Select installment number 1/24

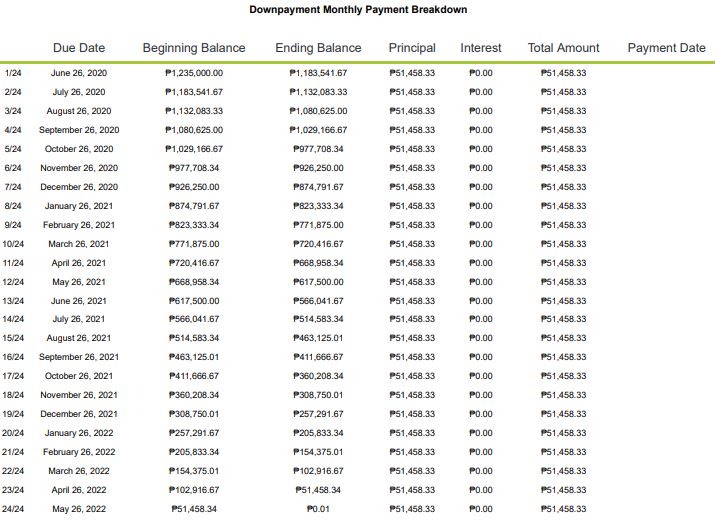pos(13,73)
